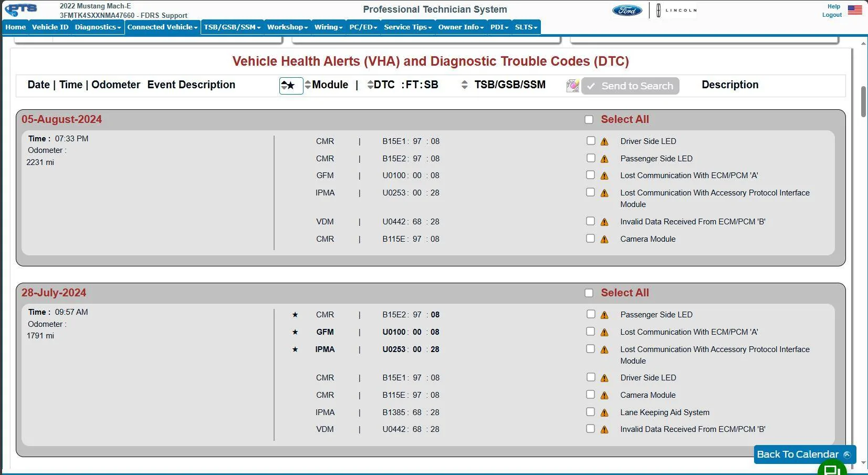Click the scrollbar up arrow
The width and height of the screenshot is (868, 475).
(863, 43)
